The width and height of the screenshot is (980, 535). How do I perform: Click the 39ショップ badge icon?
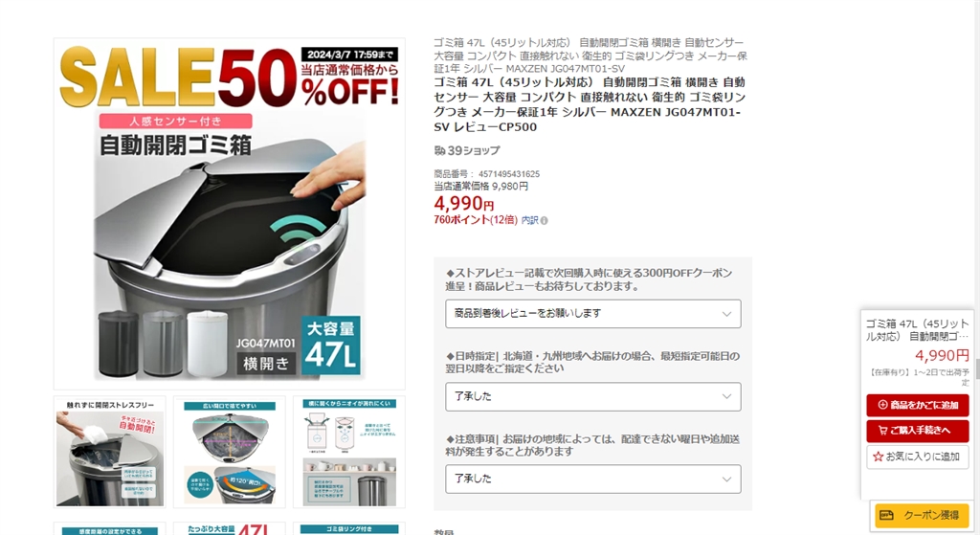click(x=439, y=150)
